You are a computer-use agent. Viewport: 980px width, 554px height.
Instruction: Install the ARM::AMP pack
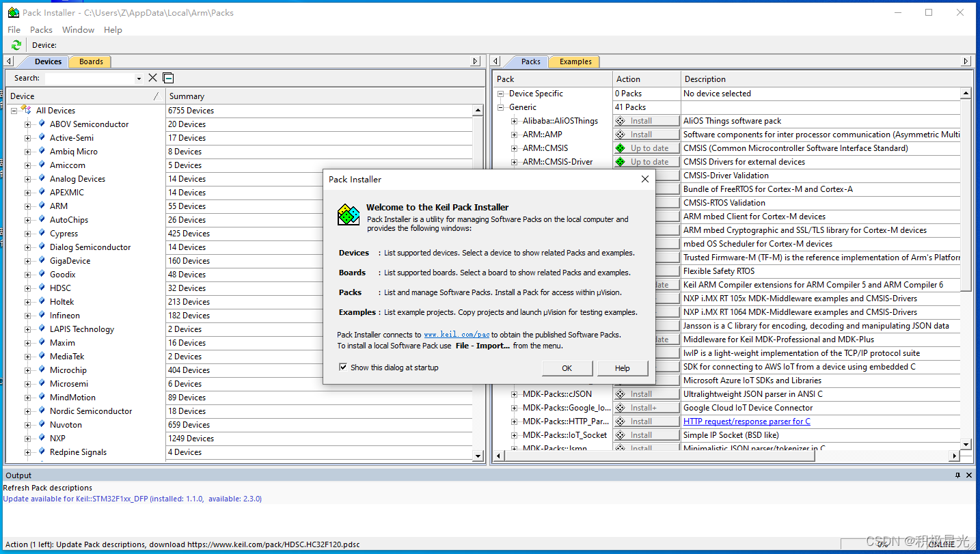(646, 135)
